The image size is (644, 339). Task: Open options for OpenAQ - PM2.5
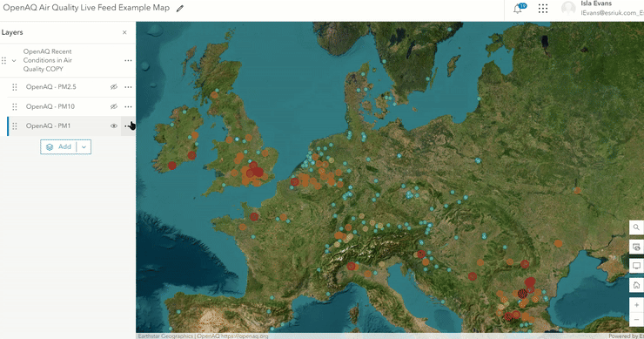coord(128,87)
